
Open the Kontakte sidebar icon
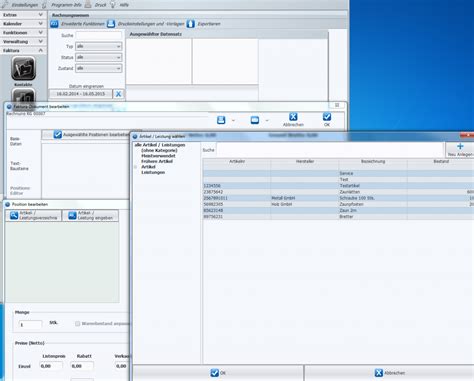point(23,69)
